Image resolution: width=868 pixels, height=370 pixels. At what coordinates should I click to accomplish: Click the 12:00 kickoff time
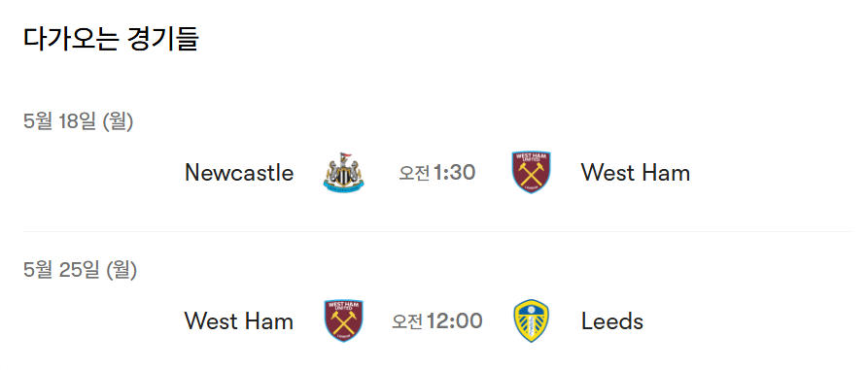pos(455,320)
